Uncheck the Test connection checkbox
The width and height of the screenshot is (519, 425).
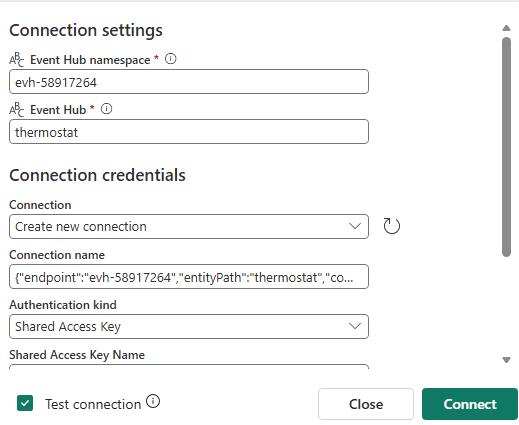pos(25,403)
